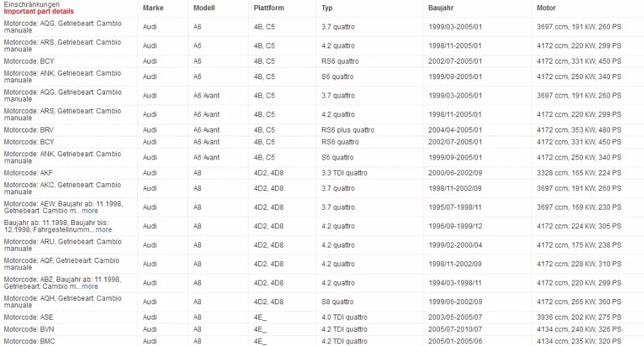Select the Marke column header
The width and height of the screenshot is (644, 346).
pos(153,8)
